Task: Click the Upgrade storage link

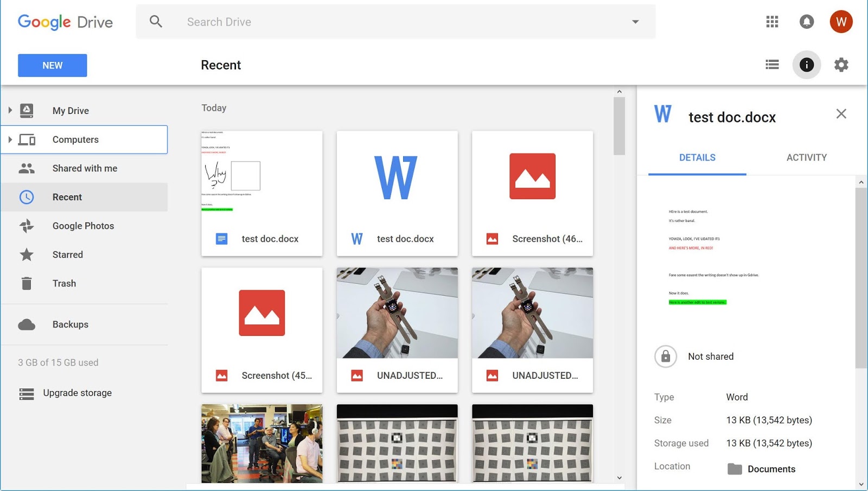Action: tap(77, 392)
